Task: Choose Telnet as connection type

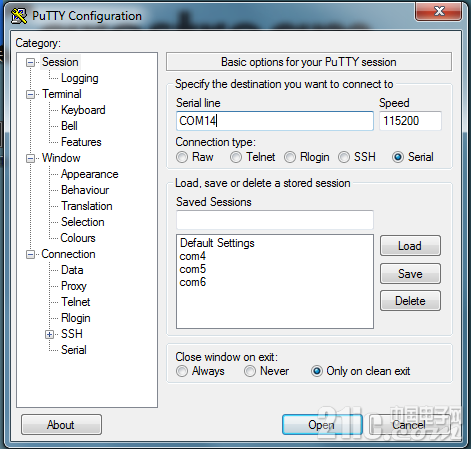Action: point(236,157)
